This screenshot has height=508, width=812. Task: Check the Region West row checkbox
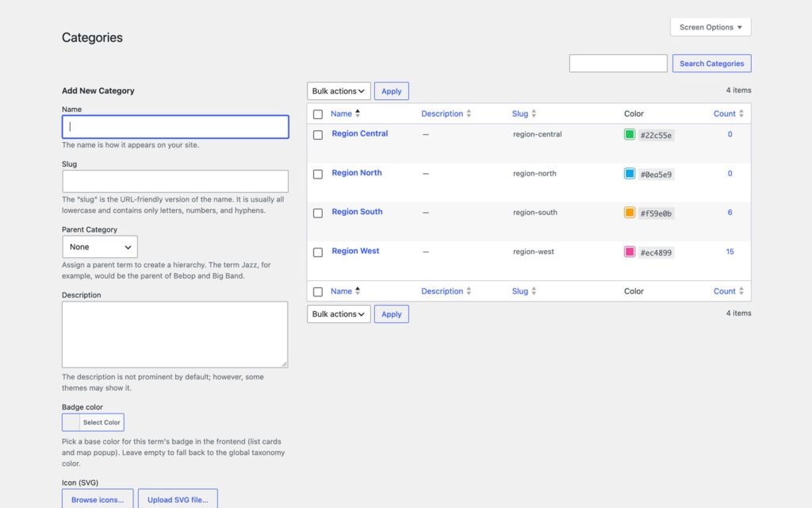pos(318,252)
